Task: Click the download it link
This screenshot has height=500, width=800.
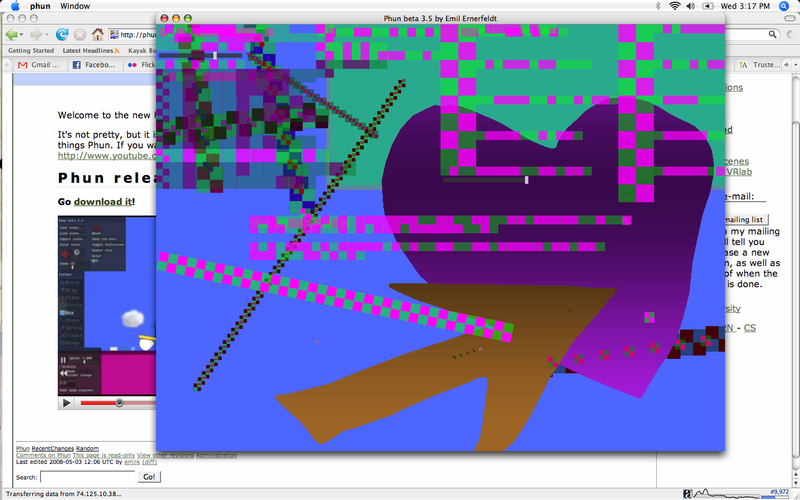Action: click(103, 202)
